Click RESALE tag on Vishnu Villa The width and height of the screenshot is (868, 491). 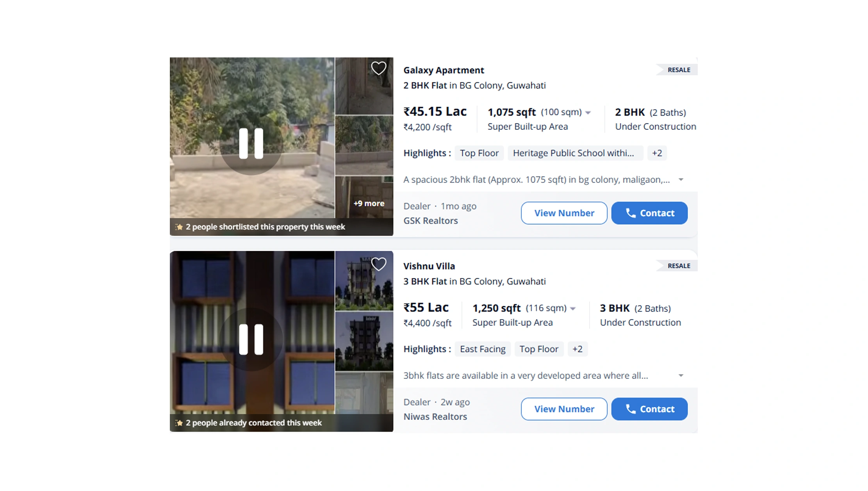(677, 266)
